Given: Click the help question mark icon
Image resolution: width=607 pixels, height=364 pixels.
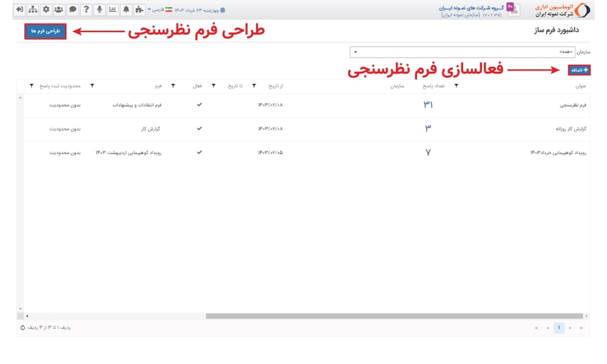Looking at the screenshot, I should [86, 9].
